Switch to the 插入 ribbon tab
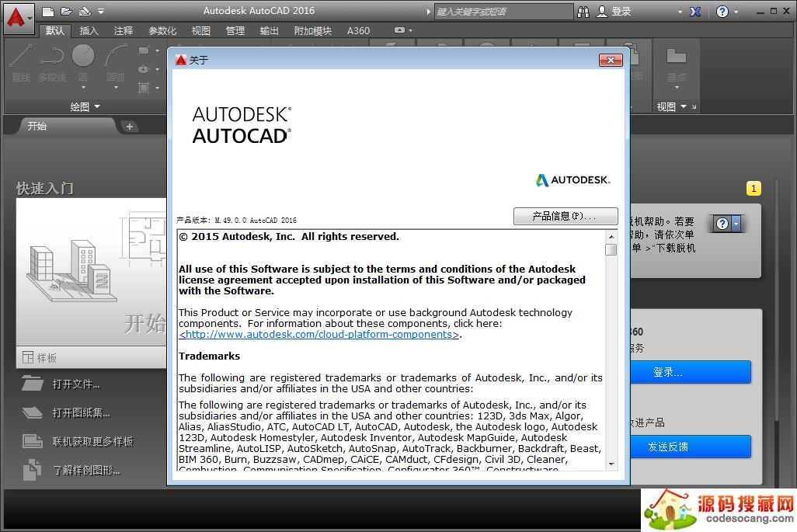797x532 pixels. [89, 31]
